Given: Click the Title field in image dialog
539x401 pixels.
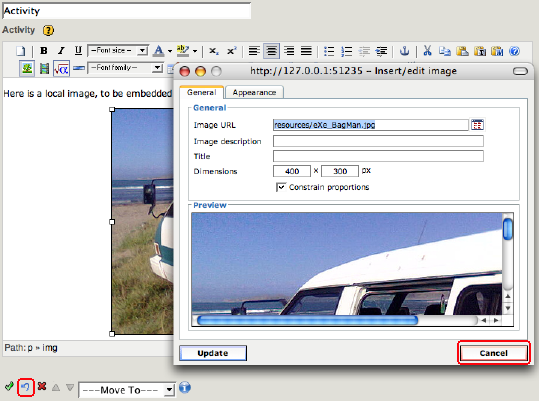Looking at the screenshot, I should pos(378,156).
